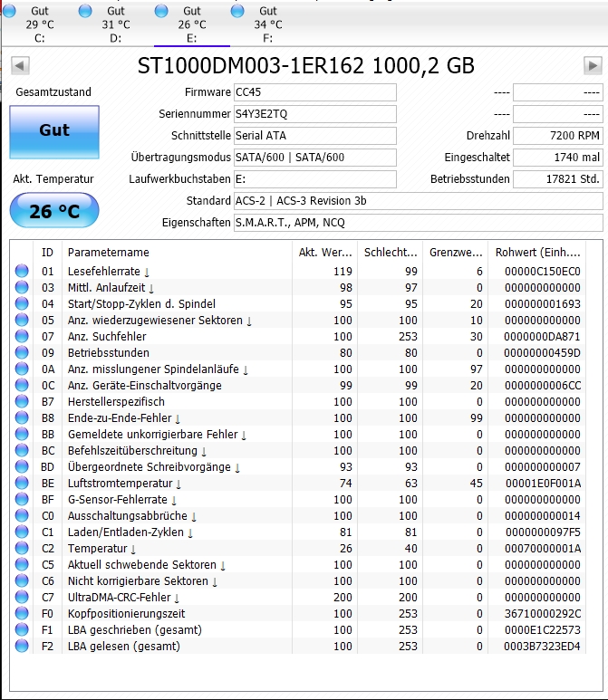Click the Schnittstelle field Serial ATA
This screenshot has height=700, width=608.
[x=315, y=135]
